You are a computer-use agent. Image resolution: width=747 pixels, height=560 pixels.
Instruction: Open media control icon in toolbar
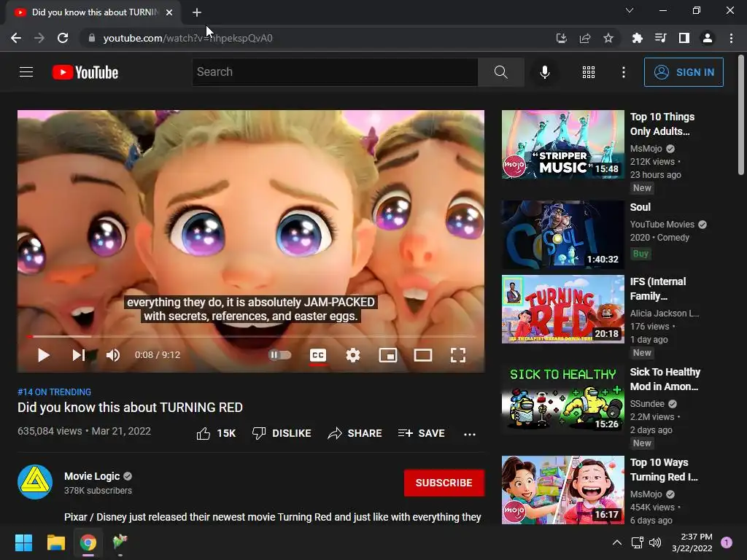click(660, 38)
